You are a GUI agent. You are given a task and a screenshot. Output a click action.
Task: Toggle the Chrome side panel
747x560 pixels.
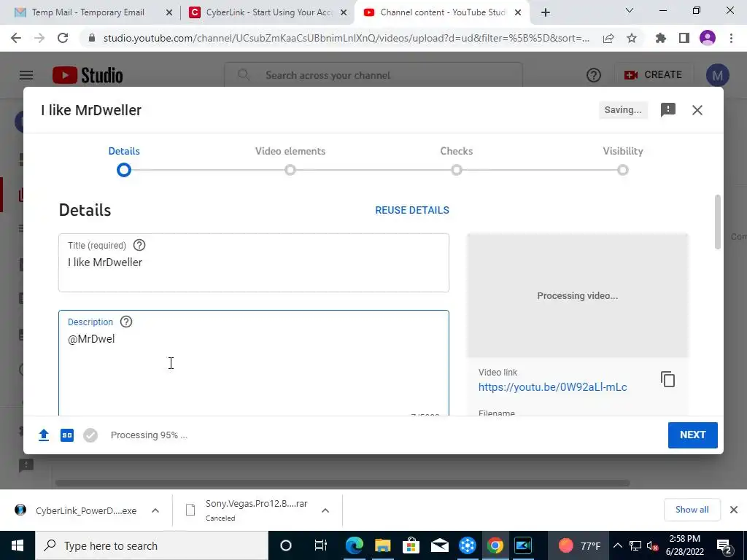click(684, 39)
